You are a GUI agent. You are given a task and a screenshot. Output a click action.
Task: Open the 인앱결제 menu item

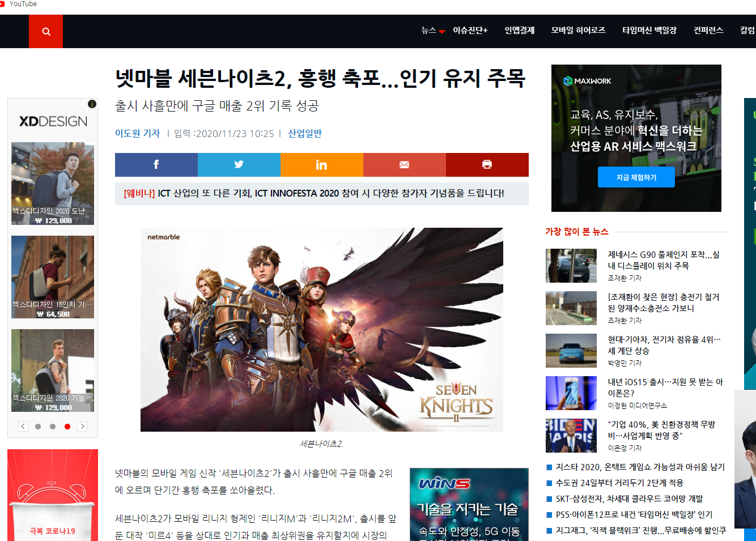click(520, 31)
